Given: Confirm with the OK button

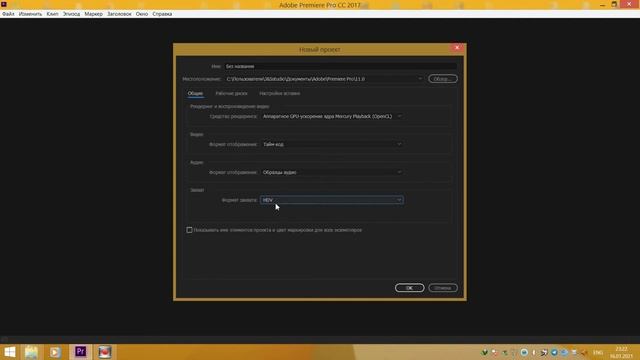Looking at the screenshot, I should (409, 288).
